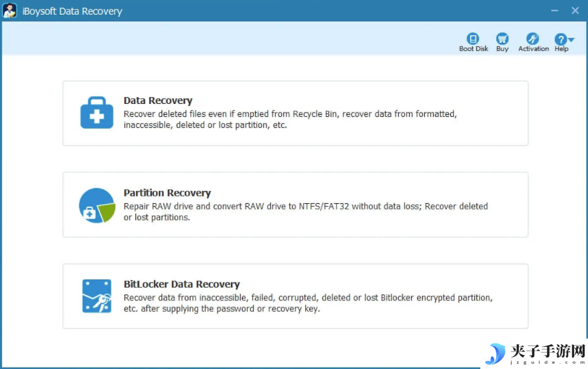Open the Help question mark icon
588x369 pixels.
point(560,39)
